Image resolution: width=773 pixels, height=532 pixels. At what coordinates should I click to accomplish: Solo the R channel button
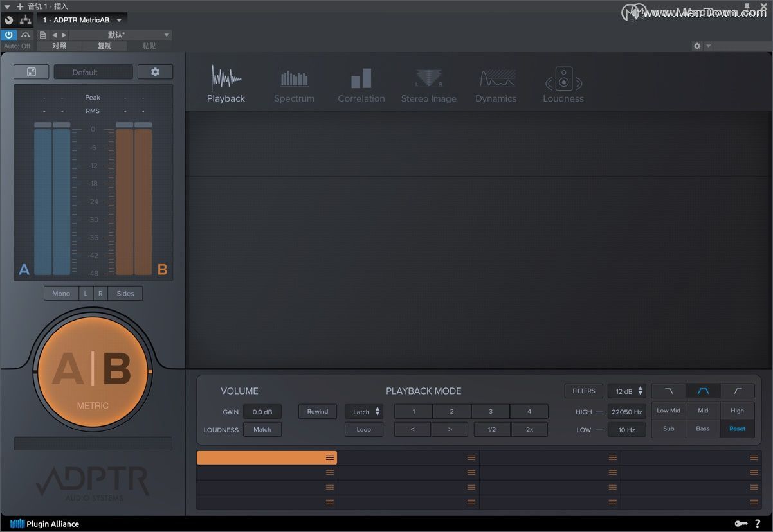point(100,294)
